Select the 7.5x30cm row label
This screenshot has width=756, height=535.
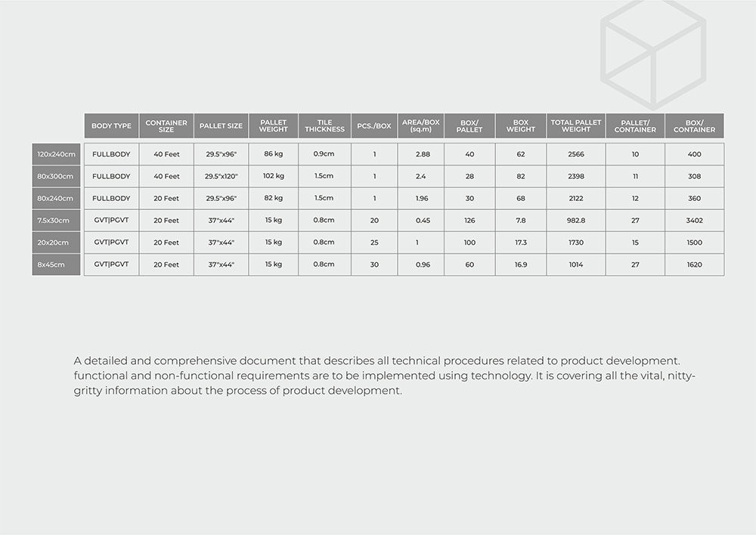point(57,221)
